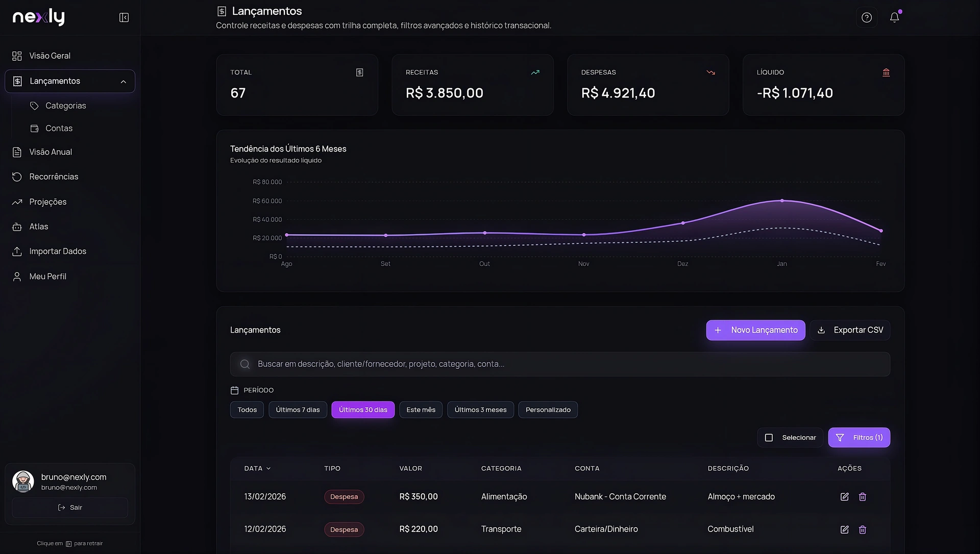Screen dimensions: 980x554
Task: Tick the Selecionar checkbox
Action: click(769, 438)
